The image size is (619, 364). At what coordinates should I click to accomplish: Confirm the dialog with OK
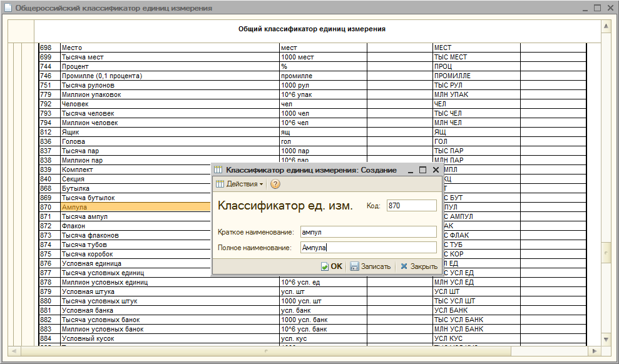click(x=331, y=266)
